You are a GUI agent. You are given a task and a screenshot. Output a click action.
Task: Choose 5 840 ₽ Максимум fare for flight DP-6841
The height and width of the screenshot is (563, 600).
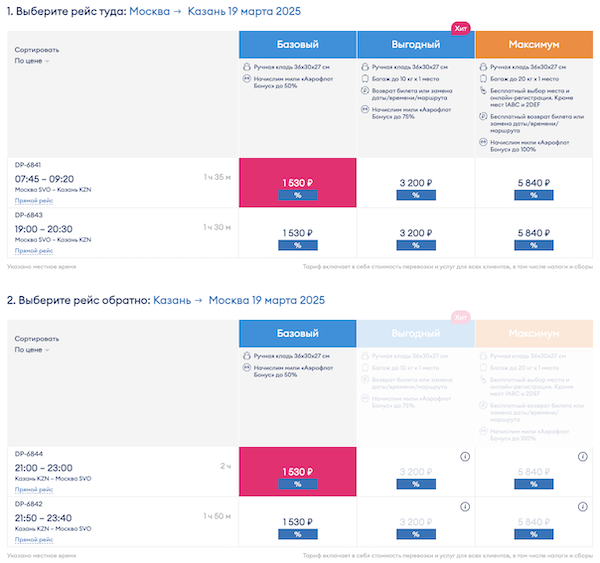coord(534,183)
